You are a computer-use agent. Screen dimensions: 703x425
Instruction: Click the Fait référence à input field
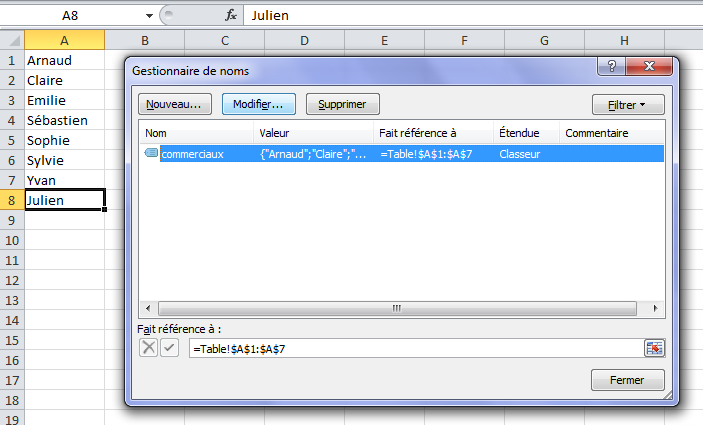(414, 348)
